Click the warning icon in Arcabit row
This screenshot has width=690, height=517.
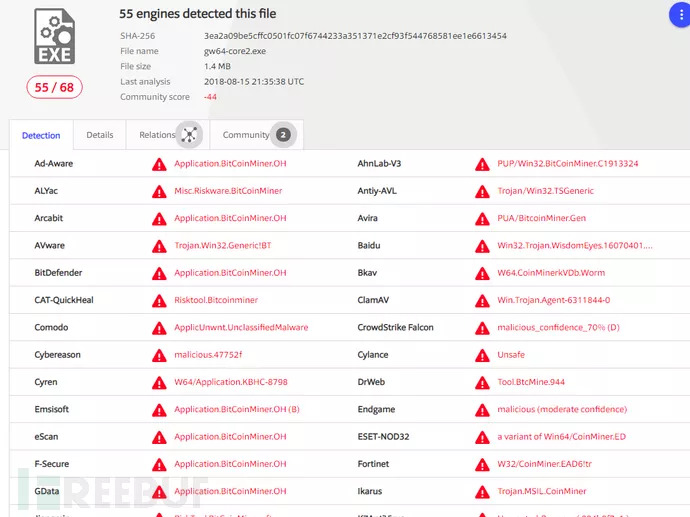[x=159, y=219]
